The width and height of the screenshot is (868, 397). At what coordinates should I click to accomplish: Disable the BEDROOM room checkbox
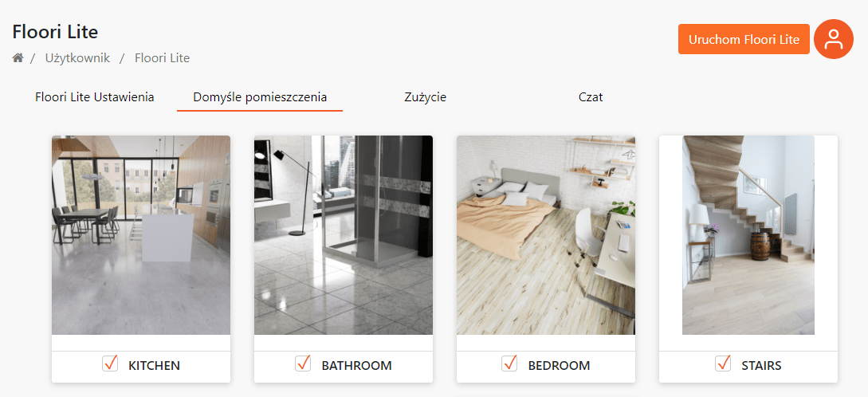[x=509, y=364]
